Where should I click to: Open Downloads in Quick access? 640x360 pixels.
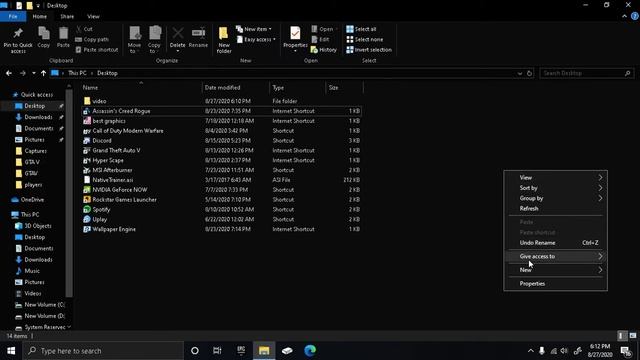click(x=38, y=117)
